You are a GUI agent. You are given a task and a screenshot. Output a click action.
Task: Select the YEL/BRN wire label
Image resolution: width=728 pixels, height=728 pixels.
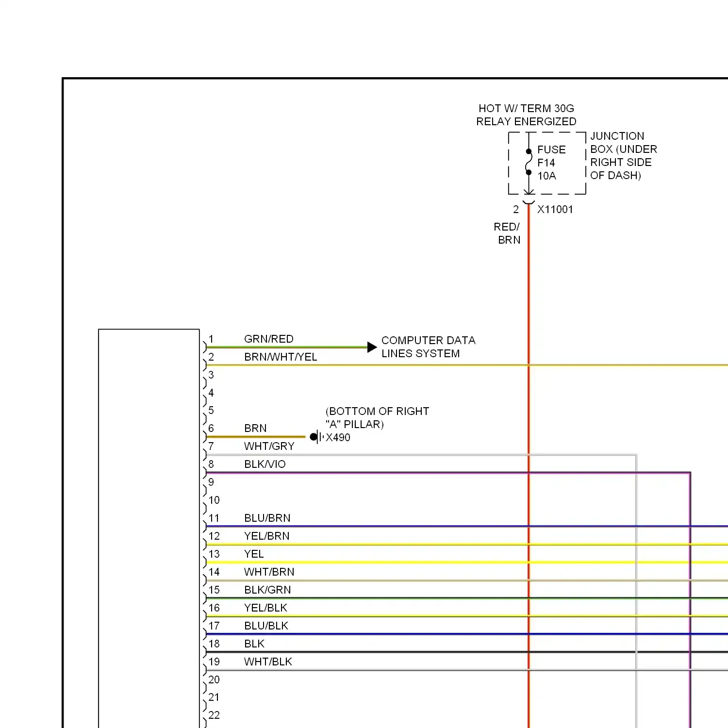[x=267, y=536]
